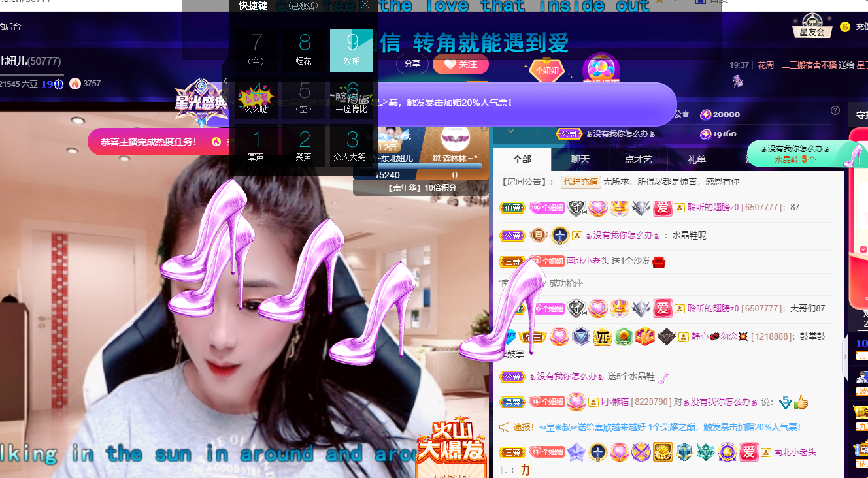Image resolution: width=868 pixels, height=478 pixels.
Task: Click the 分享 share button
Action: (412, 64)
